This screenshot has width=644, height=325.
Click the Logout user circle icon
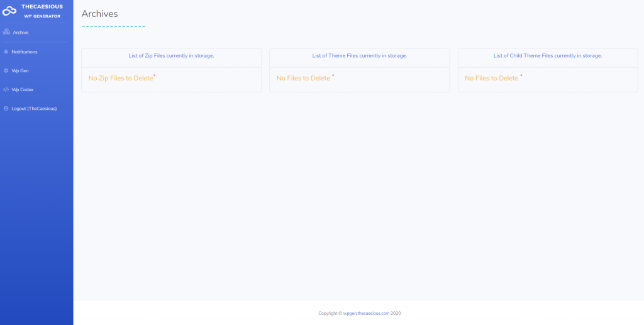click(x=6, y=108)
